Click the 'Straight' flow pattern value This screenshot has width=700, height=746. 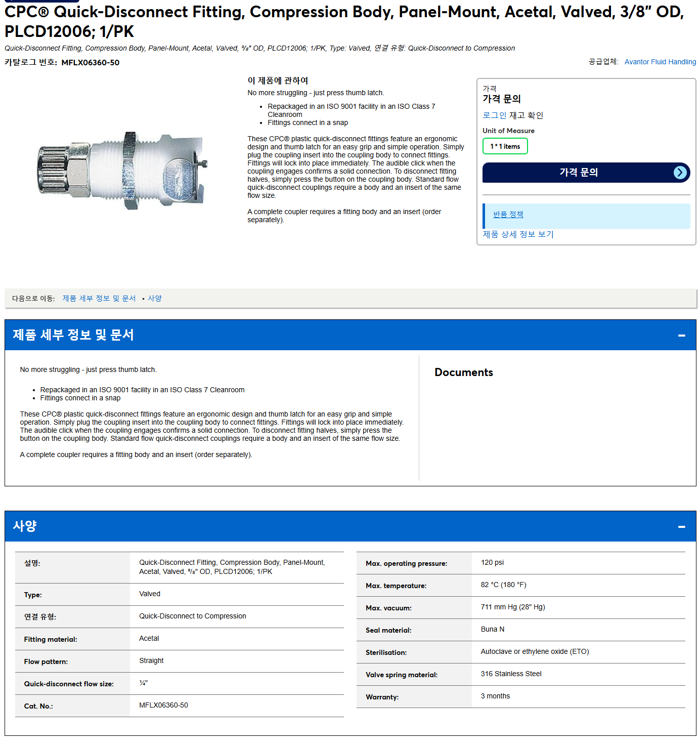click(x=151, y=661)
